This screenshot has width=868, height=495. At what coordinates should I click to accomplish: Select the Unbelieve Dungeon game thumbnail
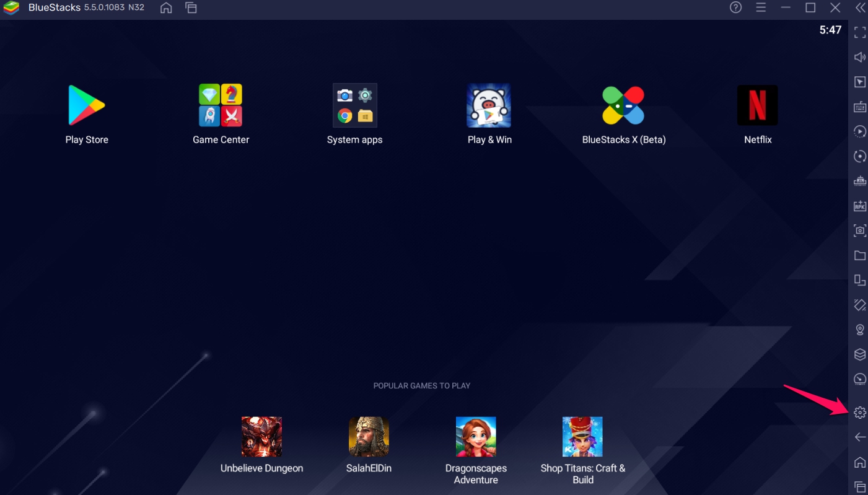[261, 437]
